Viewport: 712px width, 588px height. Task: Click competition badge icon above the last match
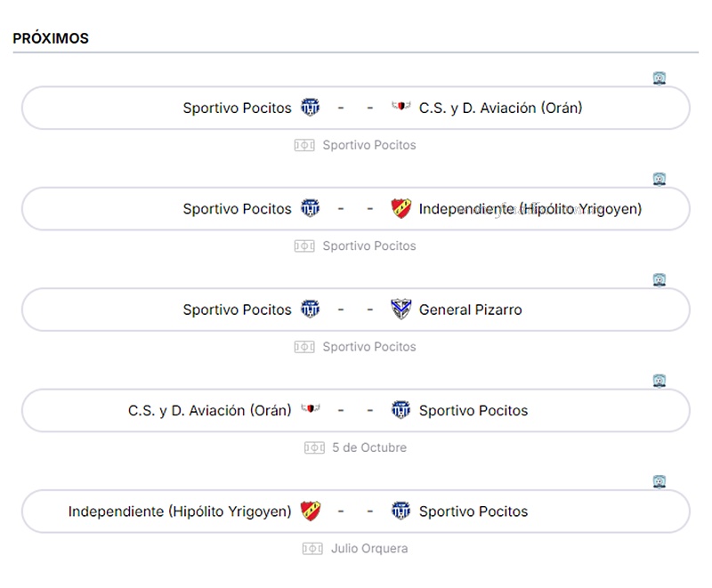pos(659,482)
